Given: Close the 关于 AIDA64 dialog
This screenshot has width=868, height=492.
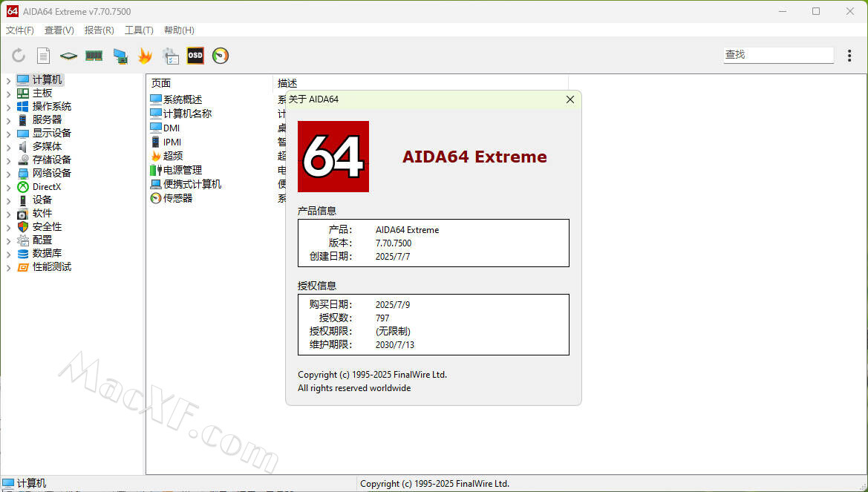Looking at the screenshot, I should [570, 99].
